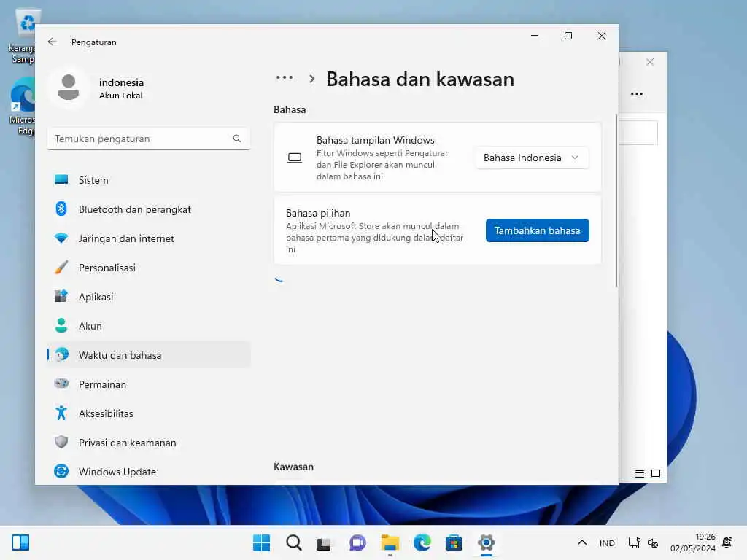
Task: Click the Bahasa tampilan Windows card
Action: [x=438, y=157]
